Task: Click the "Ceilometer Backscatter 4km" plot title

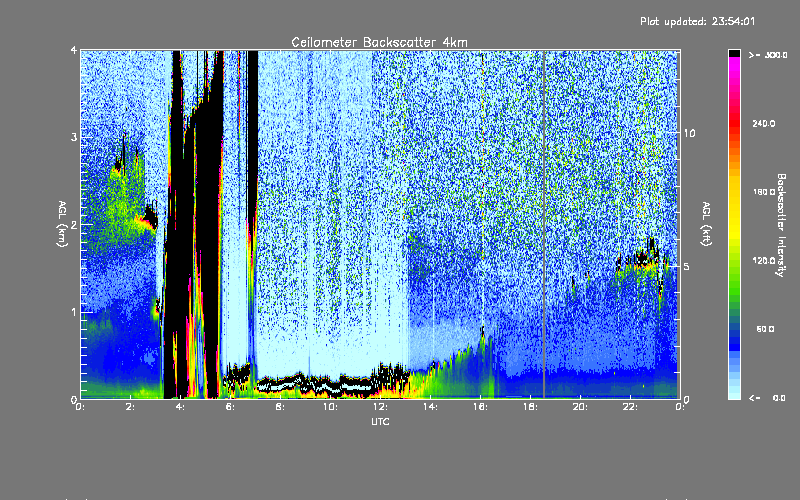Action: point(379,42)
